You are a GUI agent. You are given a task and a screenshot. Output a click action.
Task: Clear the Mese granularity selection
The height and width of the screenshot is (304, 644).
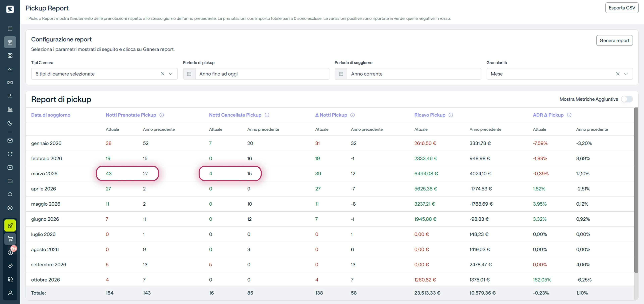click(x=618, y=74)
